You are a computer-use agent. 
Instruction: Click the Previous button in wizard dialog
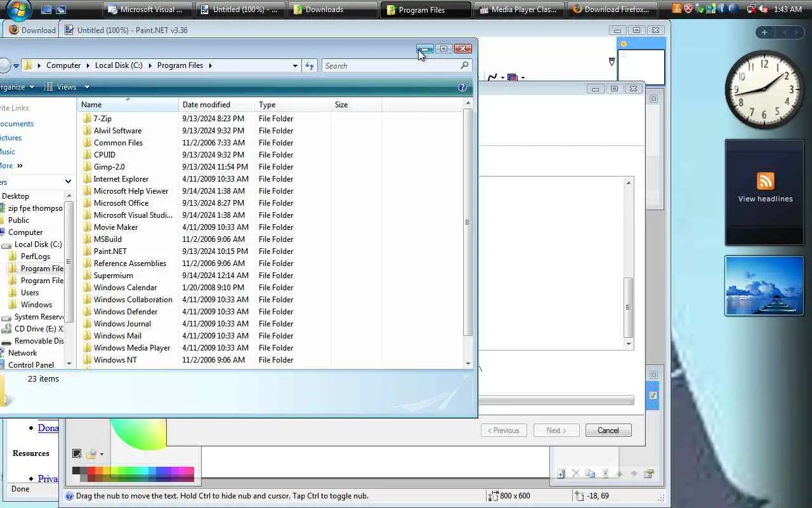tap(504, 431)
